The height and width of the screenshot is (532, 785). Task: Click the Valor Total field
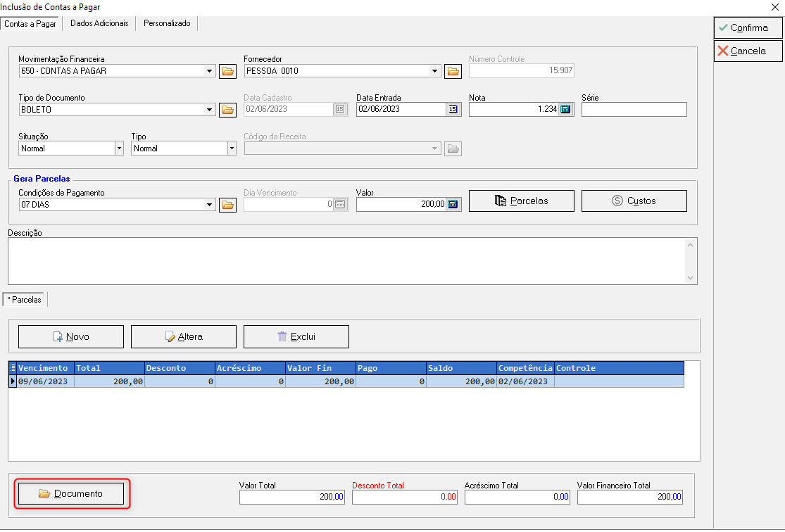pyautogui.click(x=292, y=497)
